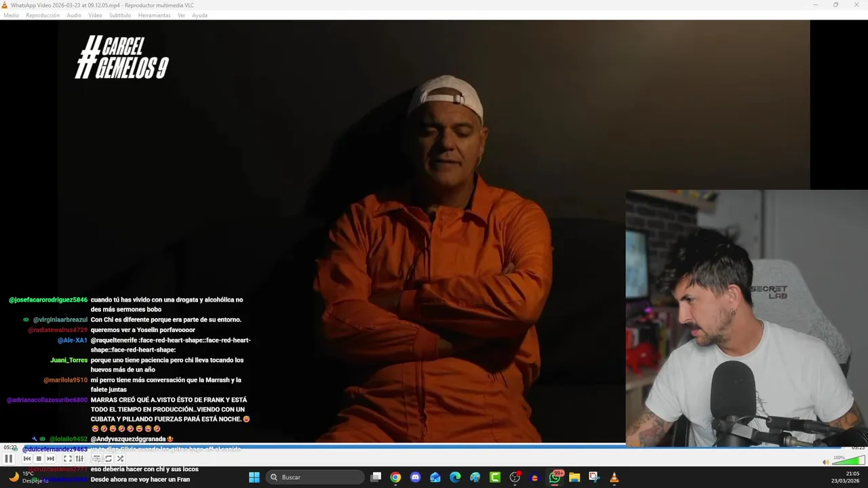
Task: Click the streamer webcam overlay in video
Action: (747, 319)
